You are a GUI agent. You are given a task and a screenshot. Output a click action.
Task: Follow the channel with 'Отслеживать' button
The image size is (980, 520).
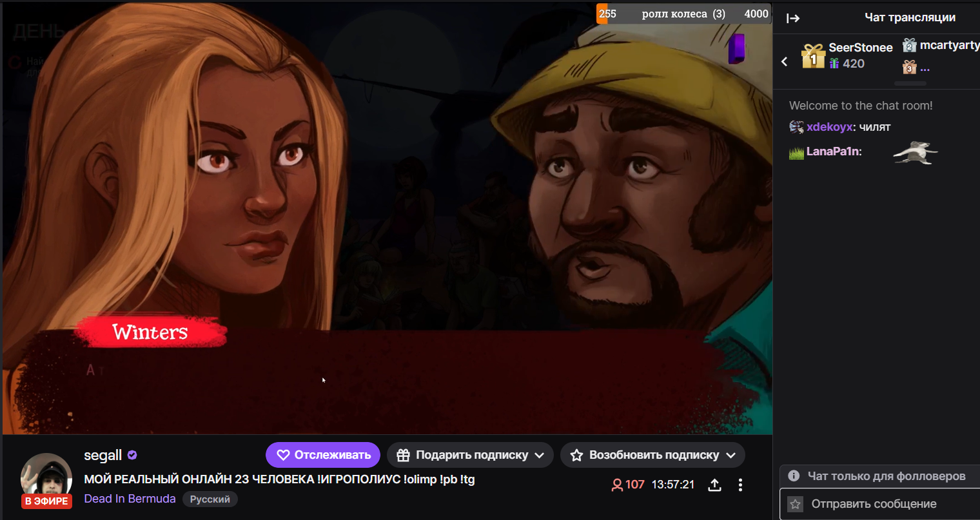[x=323, y=455]
